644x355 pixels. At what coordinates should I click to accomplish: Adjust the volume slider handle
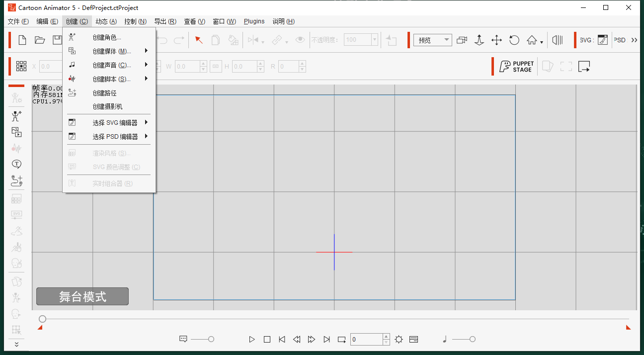click(473, 339)
